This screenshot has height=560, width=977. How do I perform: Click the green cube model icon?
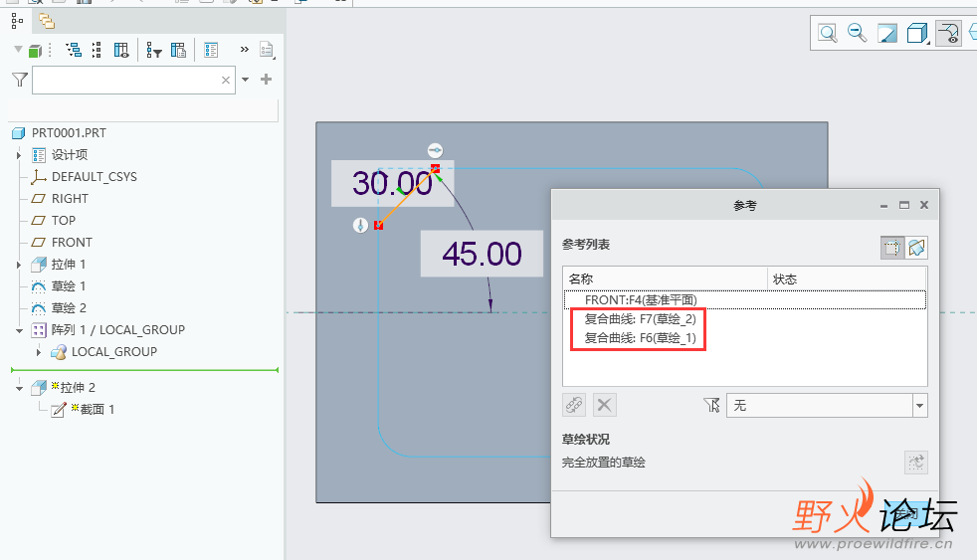[36, 51]
